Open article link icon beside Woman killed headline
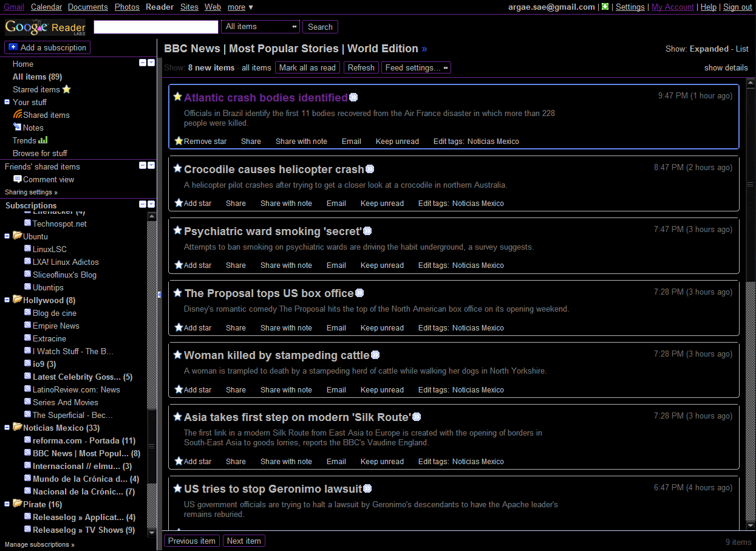756x551 pixels. pyautogui.click(x=375, y=355)
